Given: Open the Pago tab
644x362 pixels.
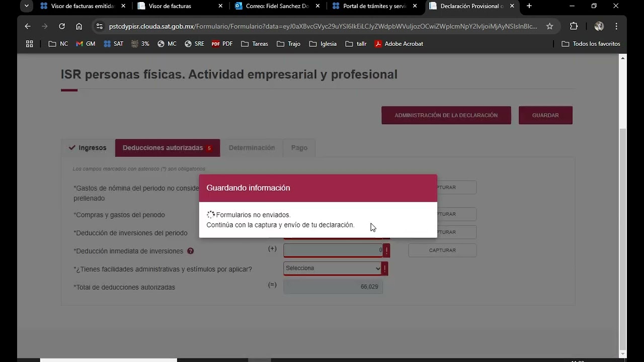Looking at the screenshot, I should coord(299,148).
